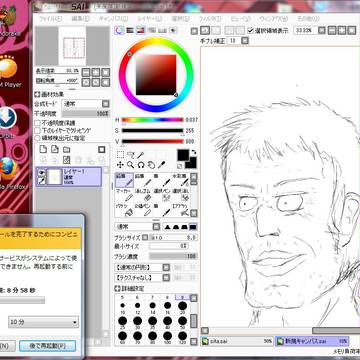
Task: Select the move (four-arrow) tool
Action: 120,165
